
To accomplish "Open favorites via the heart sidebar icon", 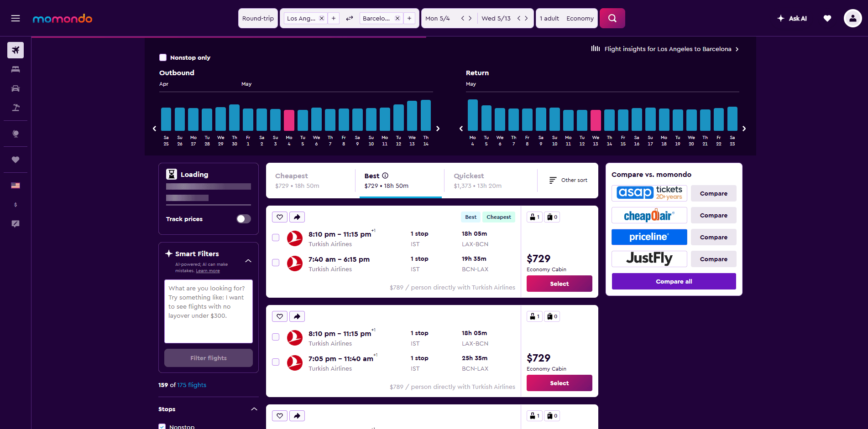I will (15, 160).
